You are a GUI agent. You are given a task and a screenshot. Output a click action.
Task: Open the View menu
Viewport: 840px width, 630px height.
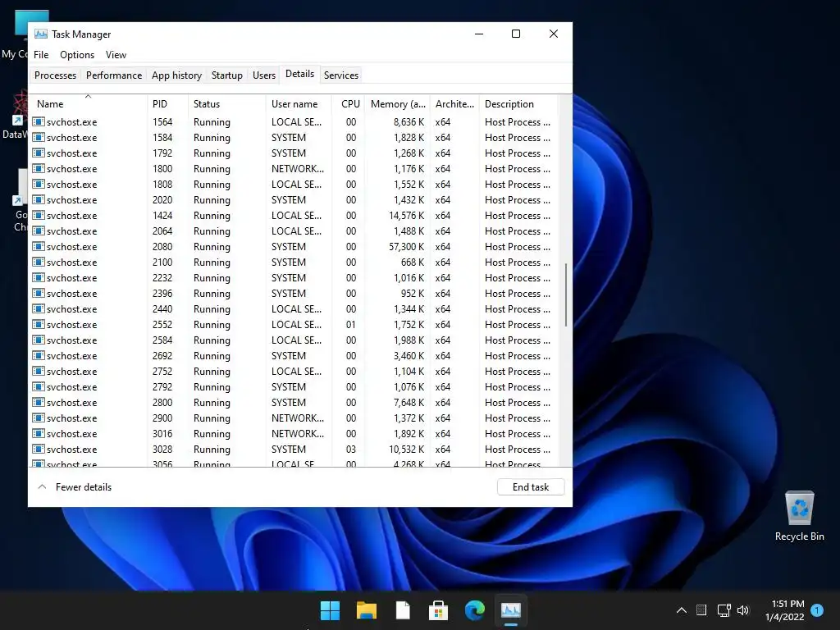pyautogui.click(x=116, y=55)
